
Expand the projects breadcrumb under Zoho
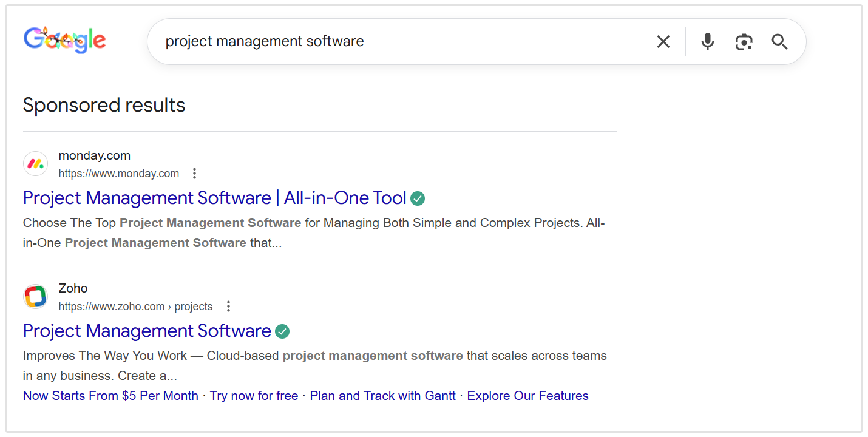point(193,306)
